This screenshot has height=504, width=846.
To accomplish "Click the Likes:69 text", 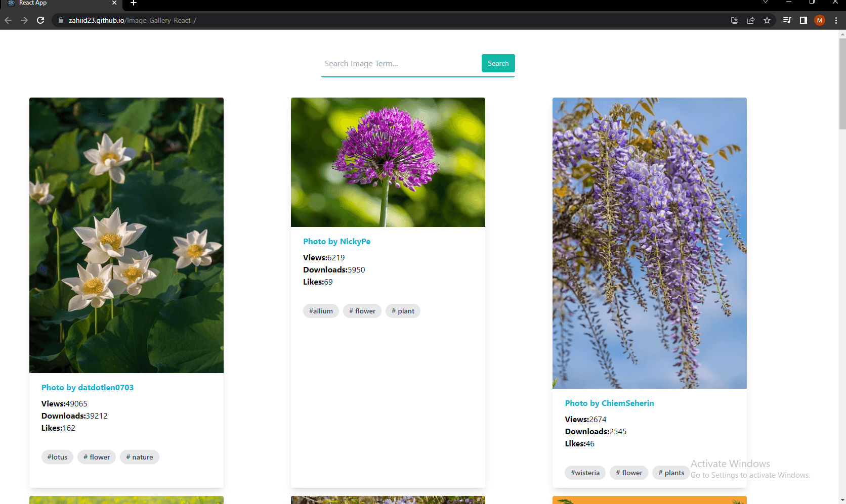I will click(318, 282).
